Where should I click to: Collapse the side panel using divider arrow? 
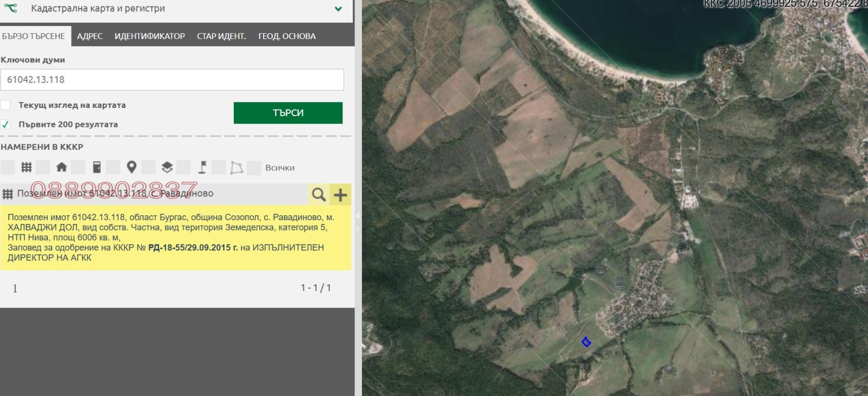coord(358,216)
